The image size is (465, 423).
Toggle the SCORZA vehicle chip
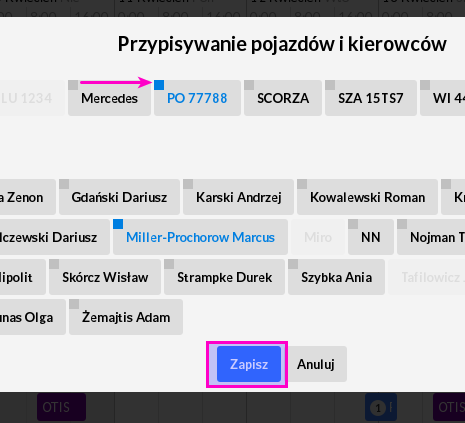[283, 98]
